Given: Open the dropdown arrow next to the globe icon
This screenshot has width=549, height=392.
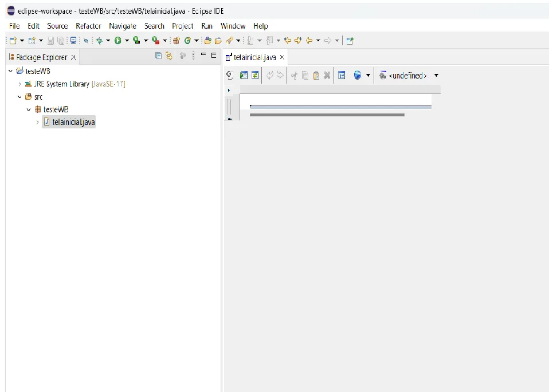Looking at the screenshot, I should tap(368, 75).
